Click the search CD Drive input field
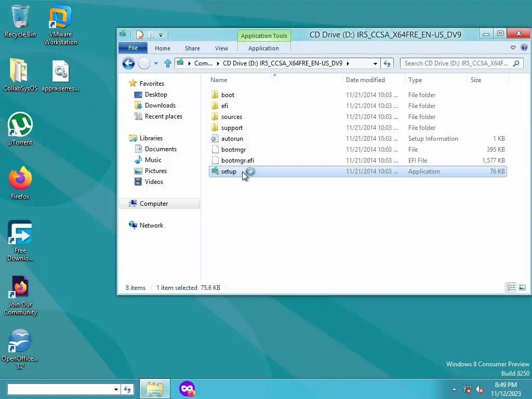Screen dimensions: 532x399 [457, 63]
